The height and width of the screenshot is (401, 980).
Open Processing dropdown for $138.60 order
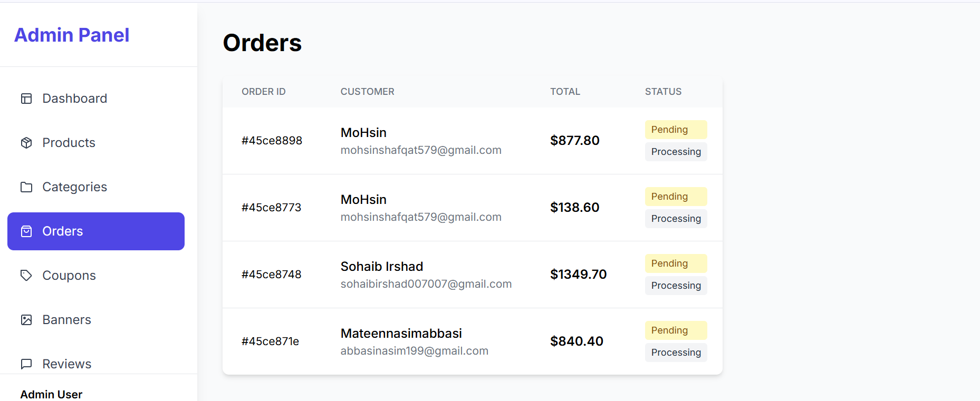[676, 219]
